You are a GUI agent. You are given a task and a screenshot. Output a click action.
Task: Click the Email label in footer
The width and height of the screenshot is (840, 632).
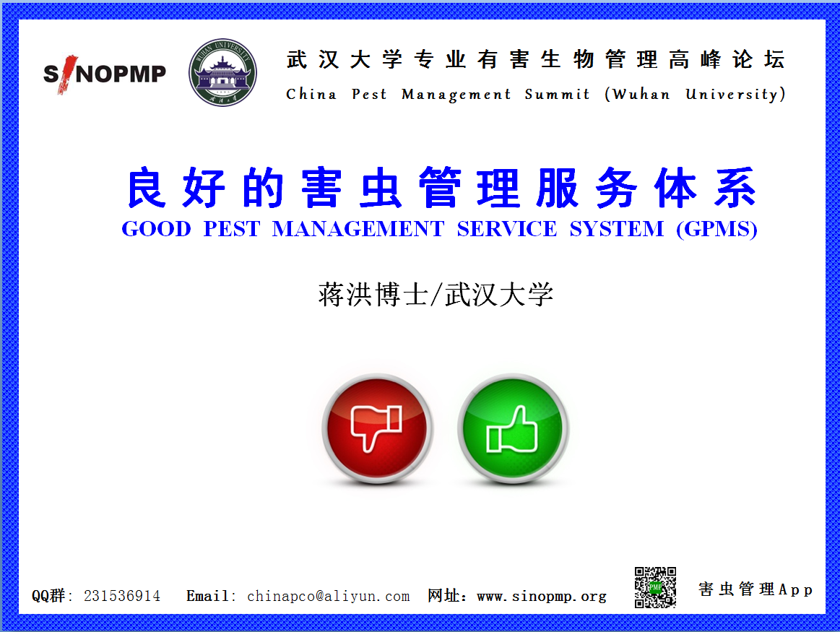[x=207, y=596]
